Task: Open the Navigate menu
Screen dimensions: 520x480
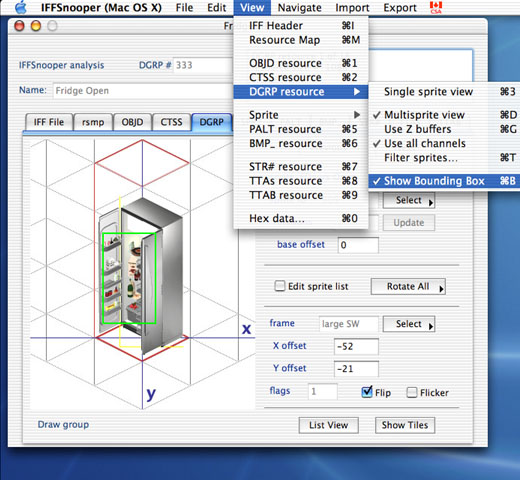Action: coord(300,7)
